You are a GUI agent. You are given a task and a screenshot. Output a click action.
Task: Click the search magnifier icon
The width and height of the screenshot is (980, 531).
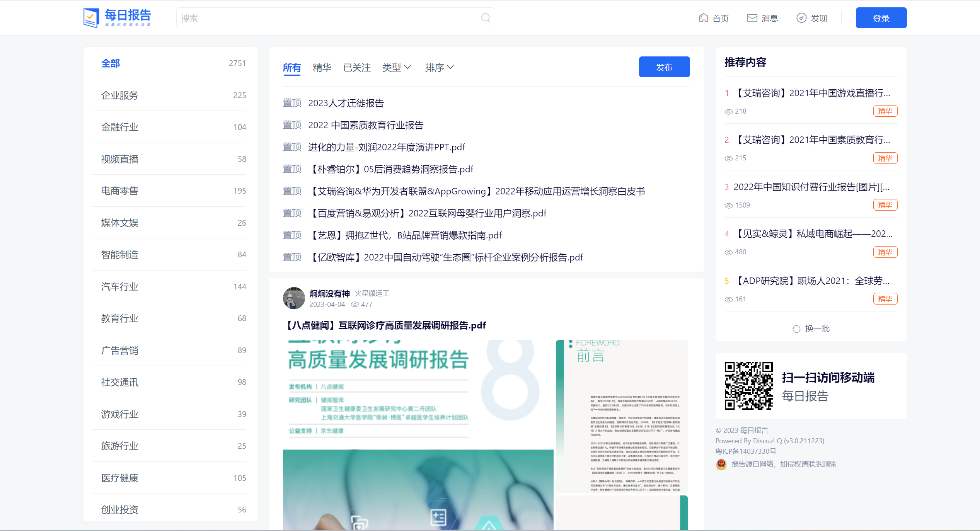(486, 18)
